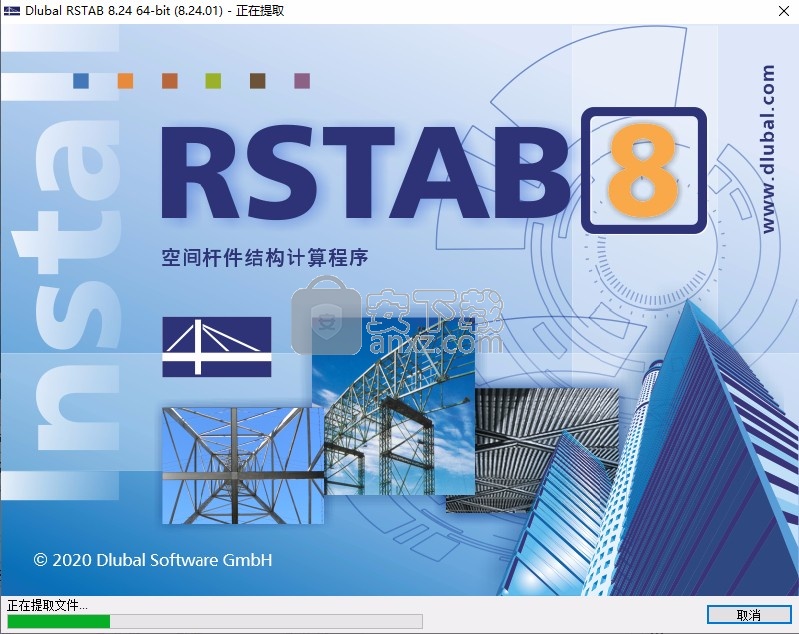Click the 空间杆件结构计算程序 subtitle text
This screenshot has height=634, width=799.
coord(265,257)
